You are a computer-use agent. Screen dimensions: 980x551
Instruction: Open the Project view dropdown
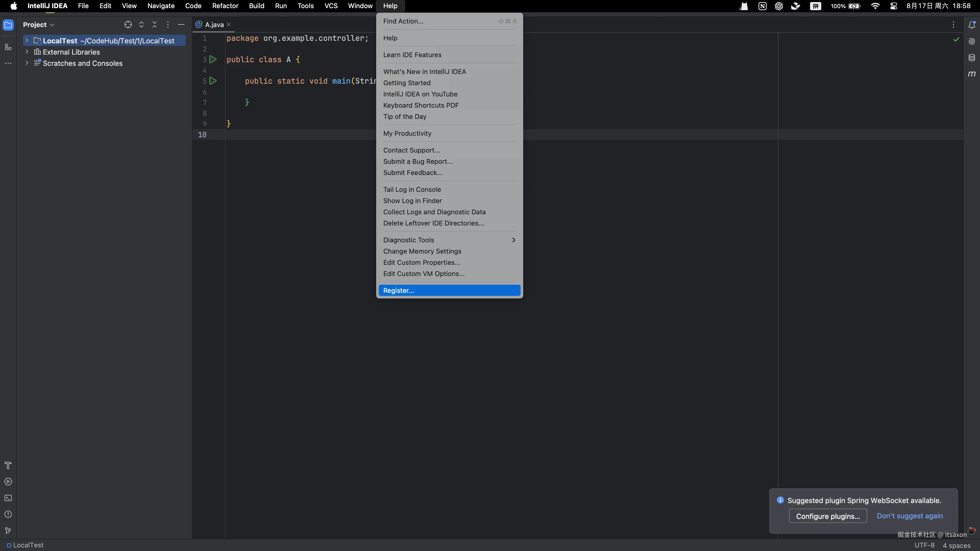39,25
